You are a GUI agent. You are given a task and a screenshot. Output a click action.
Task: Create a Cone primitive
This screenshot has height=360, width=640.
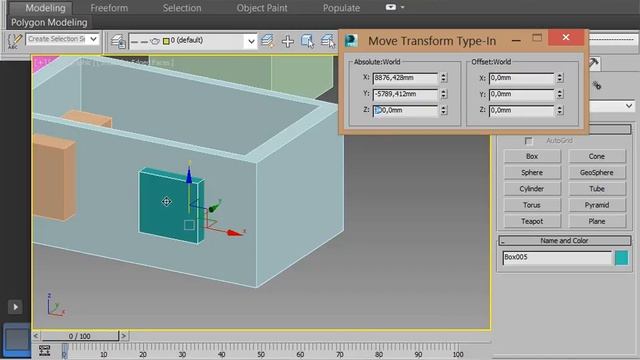(597, 156)
